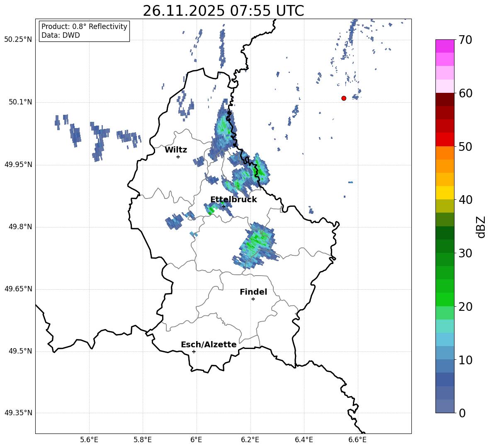Click the "Findel" city label
Image resolution: width=491 pixels, height=448 pixels.
pyautogui.click(x=253, y=292)
